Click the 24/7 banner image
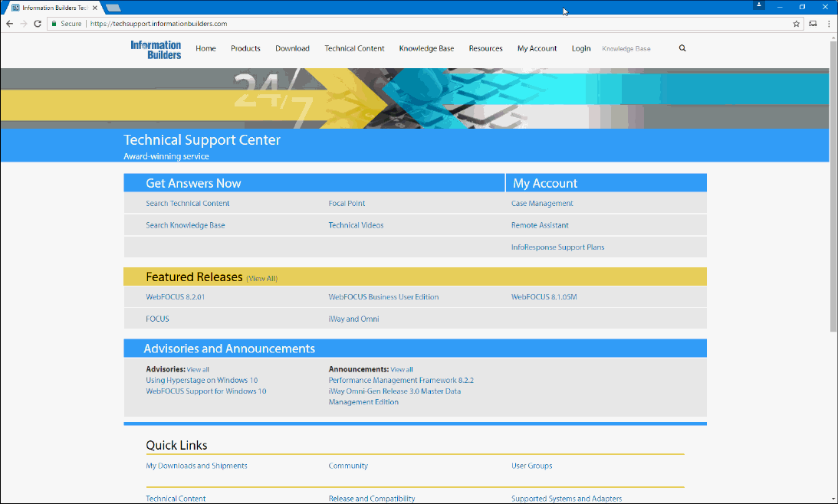Viewport: 838px width, 504px height. pyautogui.click(x=415, y=98)
